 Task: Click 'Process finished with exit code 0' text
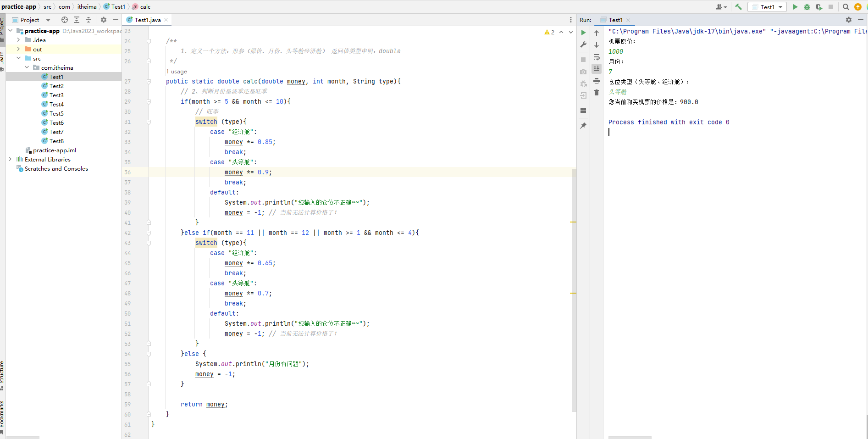[x=669, y=122]
